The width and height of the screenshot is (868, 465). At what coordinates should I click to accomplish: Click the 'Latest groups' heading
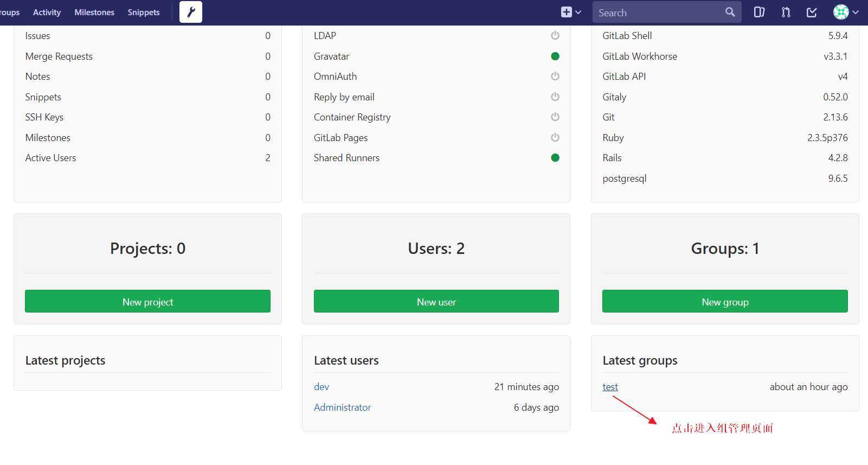click(640, 360)
